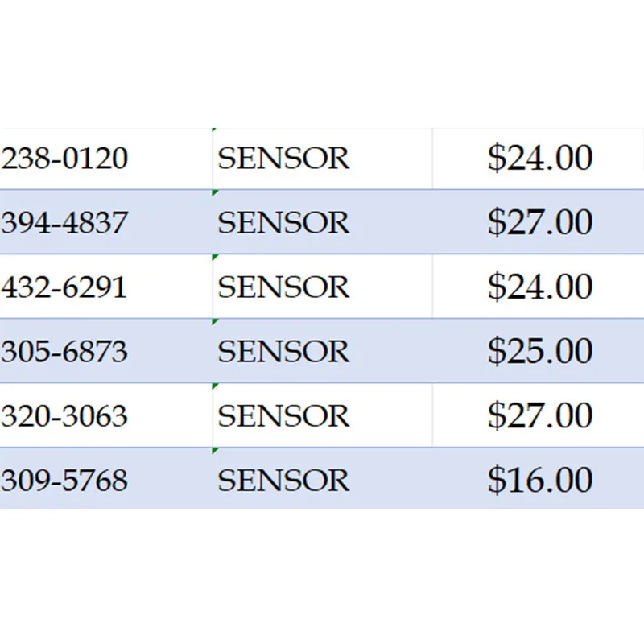Viewport: 644px width, 644px height.
Task: Select the $16.00 price cell
Action: 538,478
